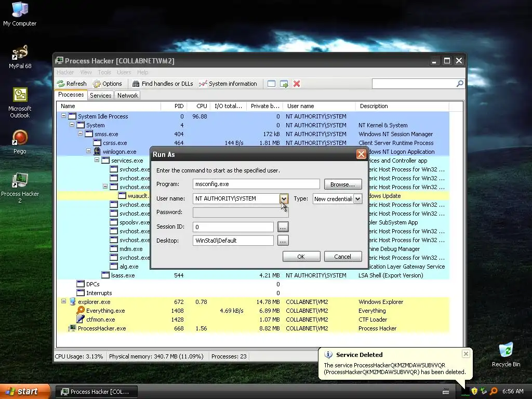Collapse the svchost.exe node above wuauclt
532x399 pixels.
coord(105,187)
